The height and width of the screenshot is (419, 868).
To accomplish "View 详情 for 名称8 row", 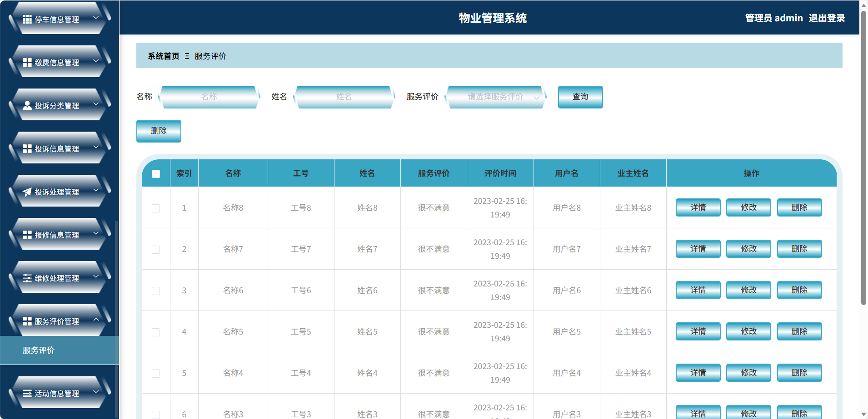I will pos(698,207).
